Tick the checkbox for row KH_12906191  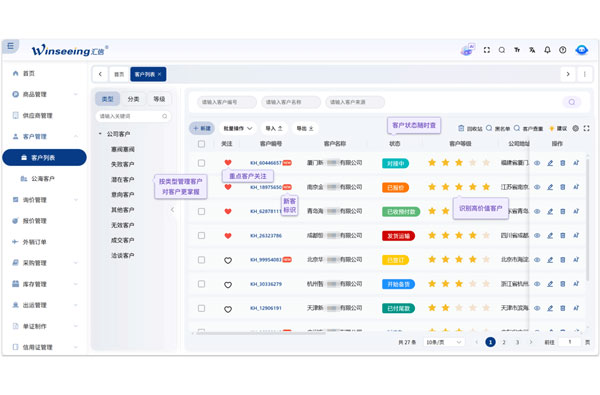[201, 308]
